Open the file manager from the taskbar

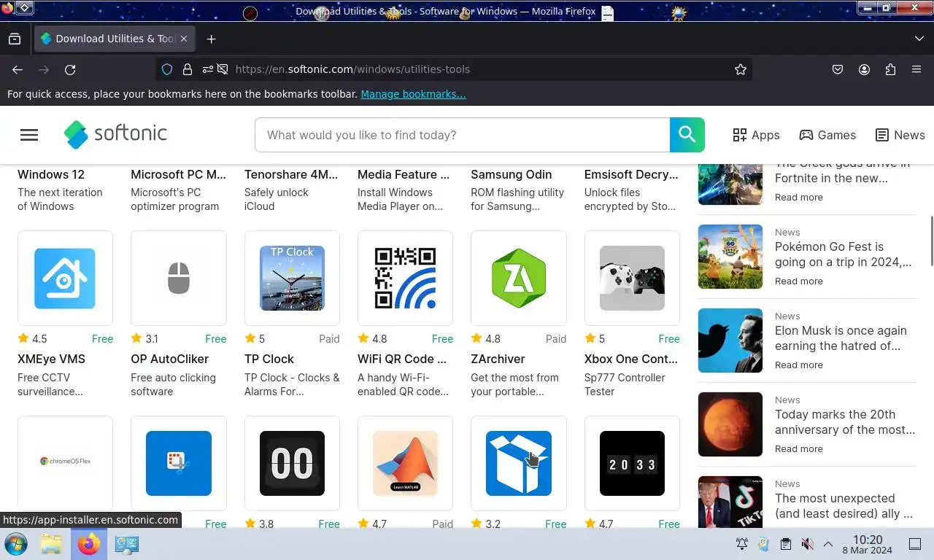click(x=50, y=544)
